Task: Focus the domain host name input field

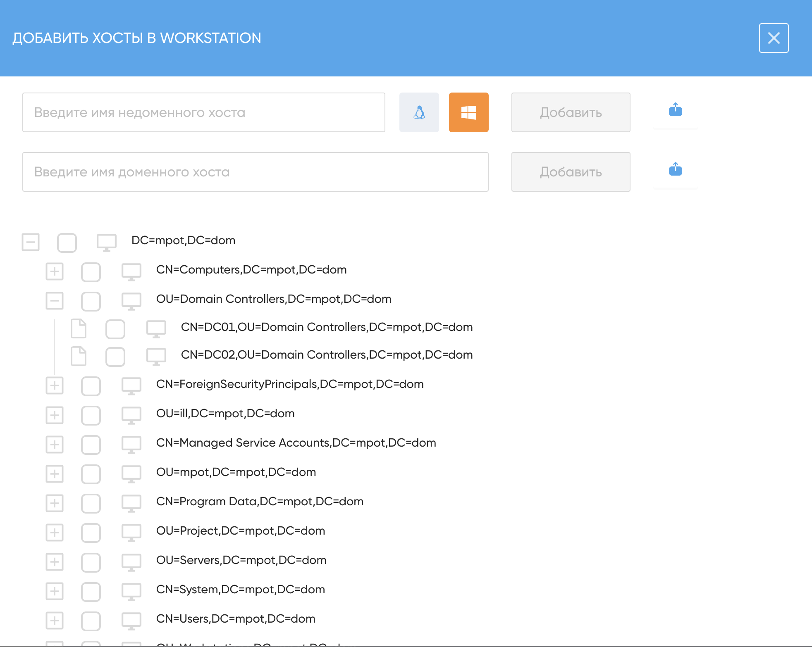Action: point(255,172)
